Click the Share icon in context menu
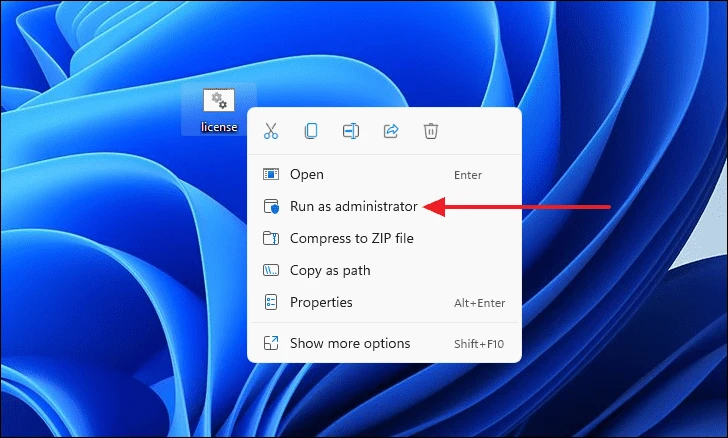This screenshot has width=728, height=438. [x=391, y=131]
